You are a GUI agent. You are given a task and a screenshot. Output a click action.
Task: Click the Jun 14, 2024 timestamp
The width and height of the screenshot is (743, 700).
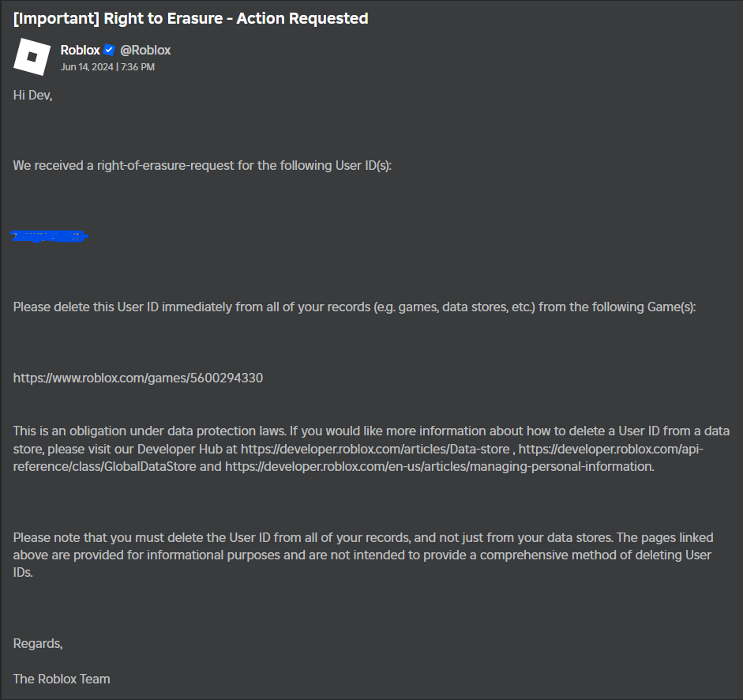[87, 67]
